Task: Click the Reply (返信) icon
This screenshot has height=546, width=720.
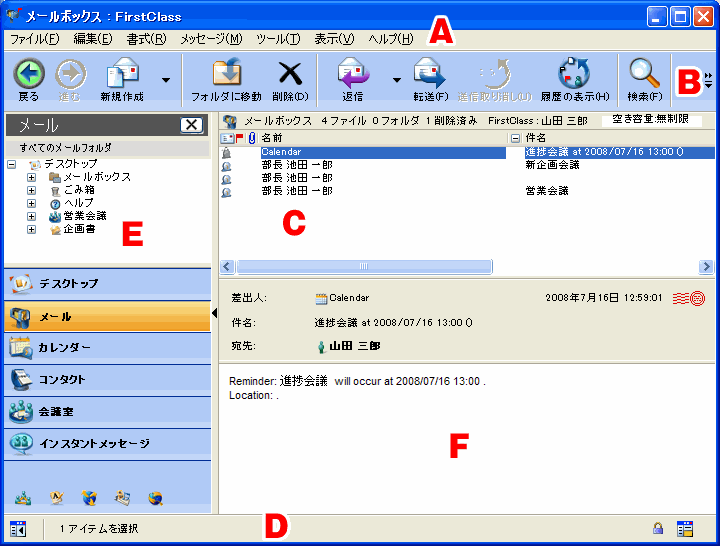Action: click(x=352, y=73)
